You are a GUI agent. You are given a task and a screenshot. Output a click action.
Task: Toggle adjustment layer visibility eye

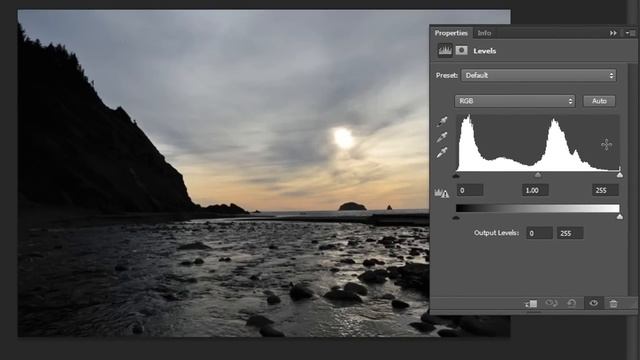click(593, 303)
